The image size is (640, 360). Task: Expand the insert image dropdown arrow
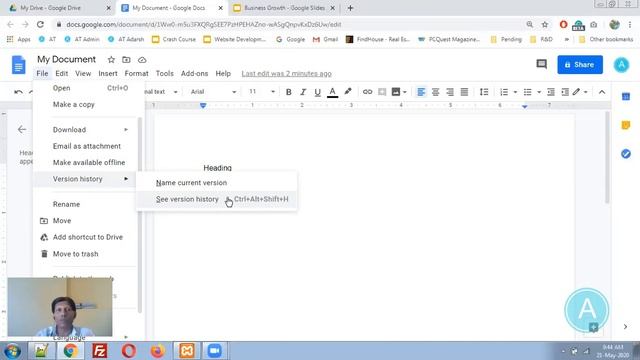404,92
